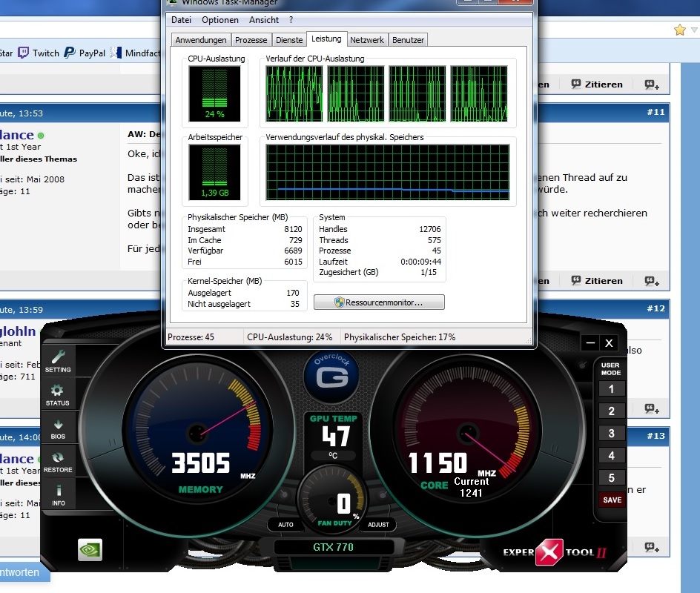Close the EXPERTool window
700x593 pixels.
609,342
